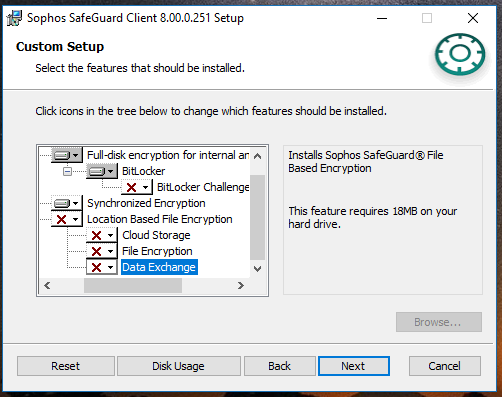Click the installer icon in title bar

[x=14, y=18]
